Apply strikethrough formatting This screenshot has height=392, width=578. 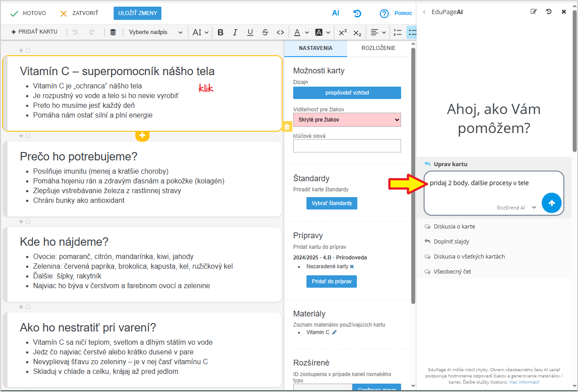coord(265,32)
